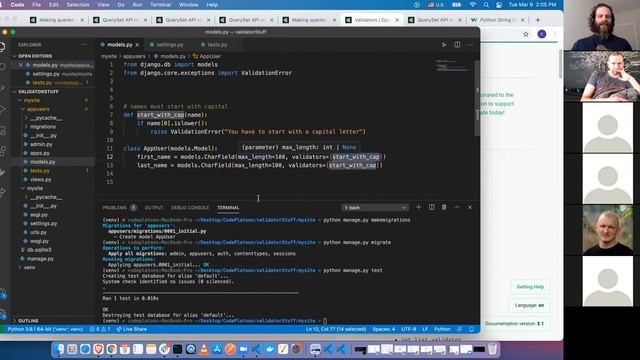640x360 pixels.
Task: Close the models.py editor tab
Action: point(137,44)
